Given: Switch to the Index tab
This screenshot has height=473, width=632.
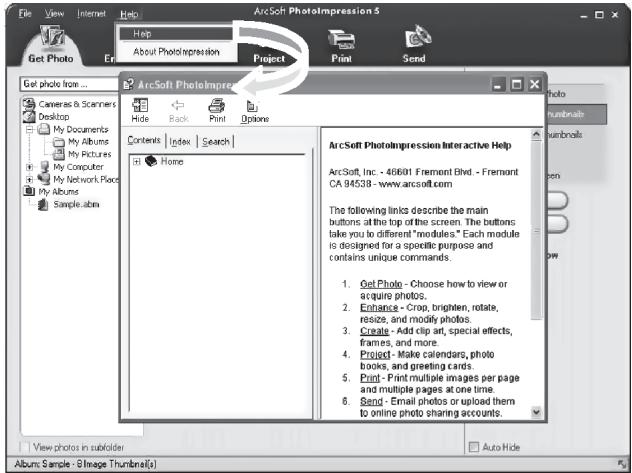Looking at the screenshot, I should pyautogui.click(x=180, y=141).
